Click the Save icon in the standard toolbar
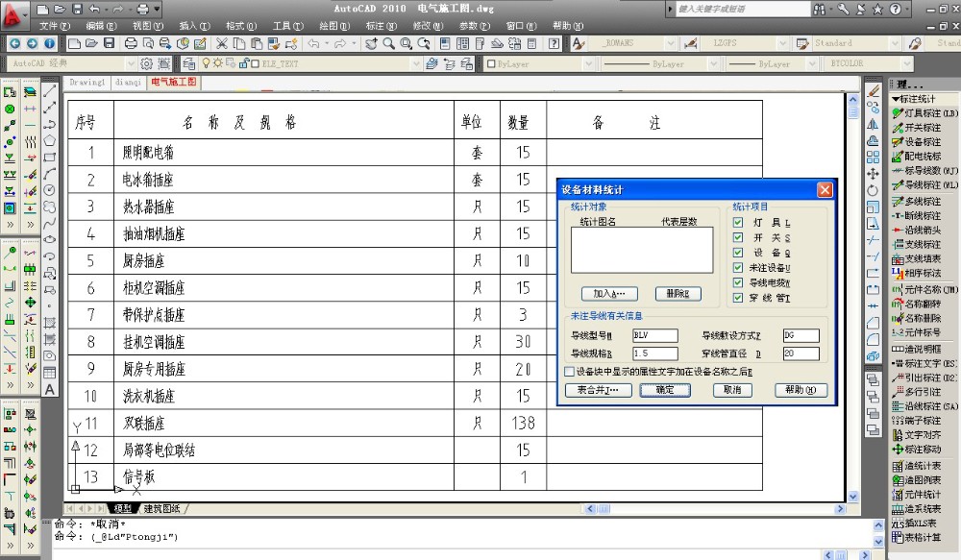 110,43
